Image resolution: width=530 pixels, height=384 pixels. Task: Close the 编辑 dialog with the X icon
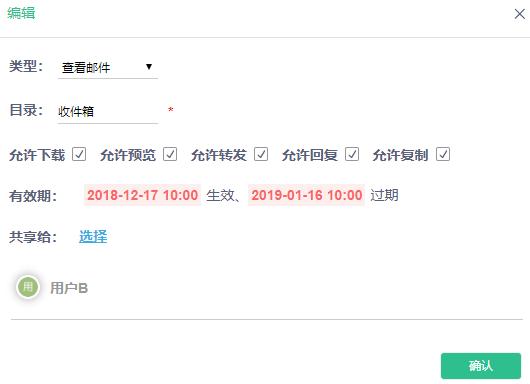pos(520,14)
